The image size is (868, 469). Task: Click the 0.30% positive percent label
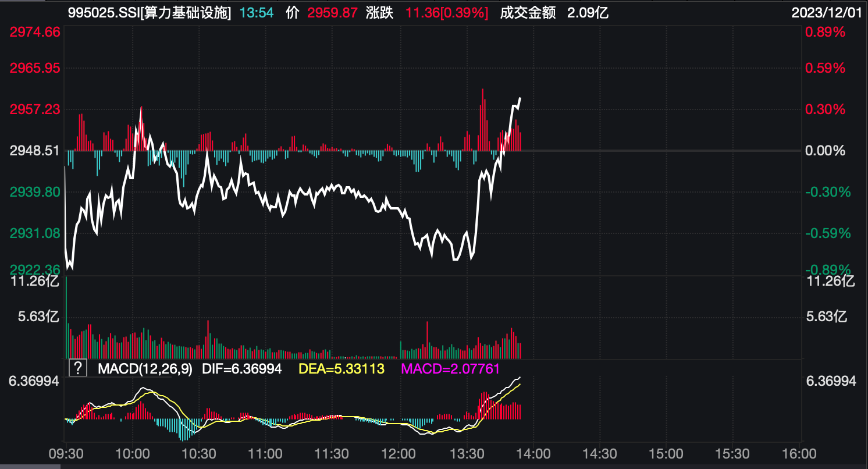point(825,109)
